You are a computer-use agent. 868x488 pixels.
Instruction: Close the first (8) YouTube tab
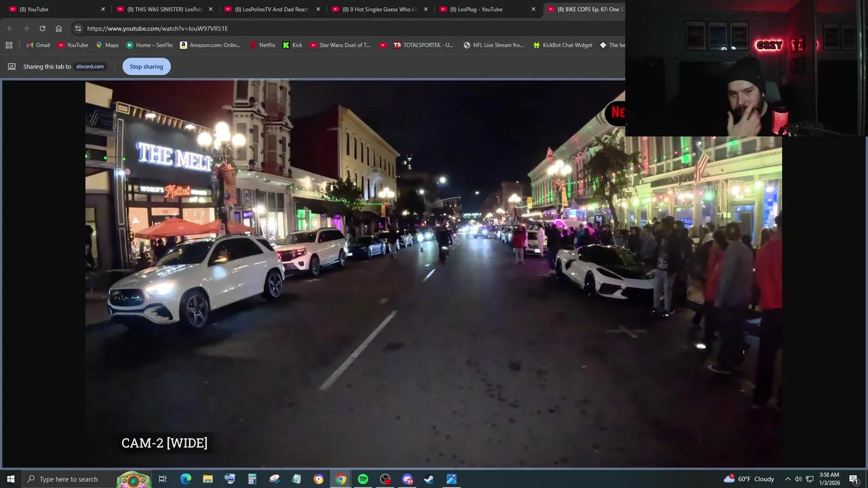click(103, 9)
